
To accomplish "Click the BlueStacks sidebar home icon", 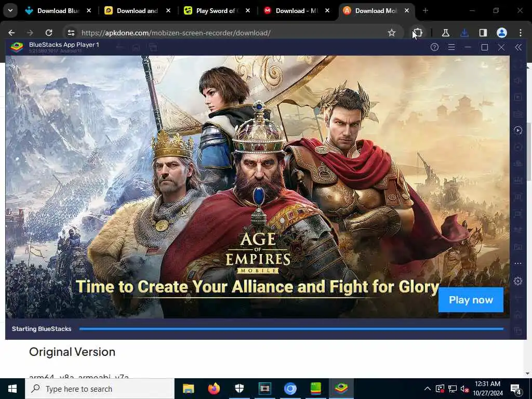I will [x=518, y=314].
